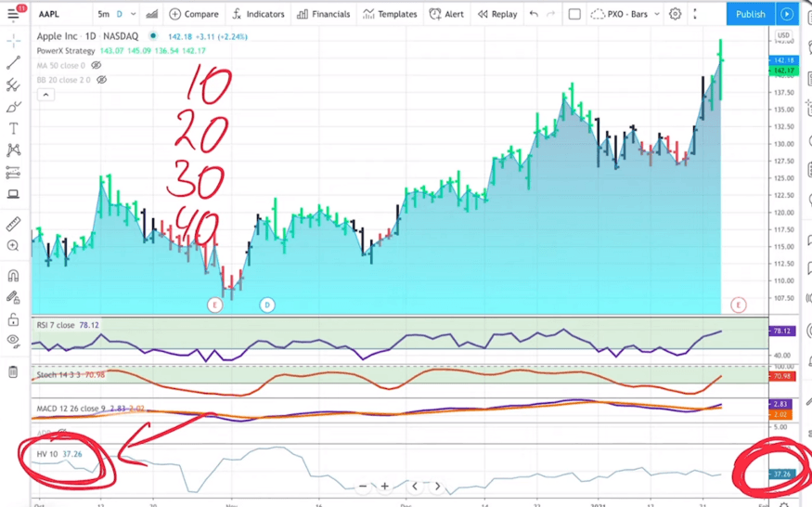Click the 142.18 price label on axis

click(x=784, y=60)
